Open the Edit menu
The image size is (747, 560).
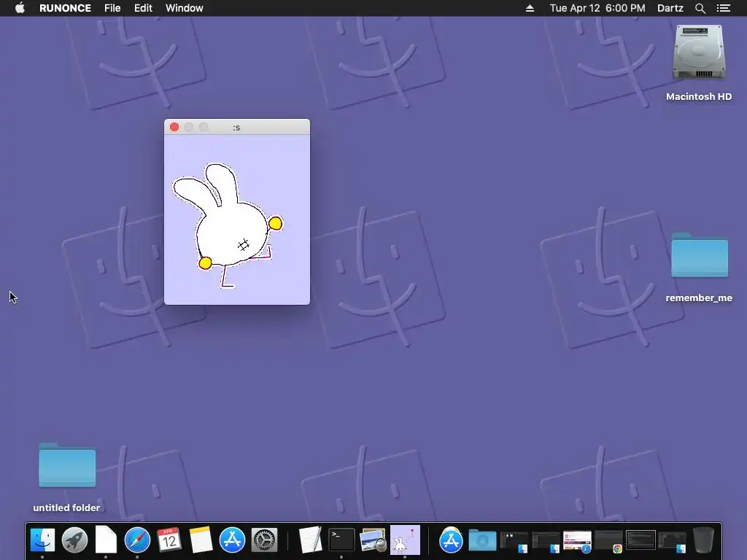pos(143,8)
